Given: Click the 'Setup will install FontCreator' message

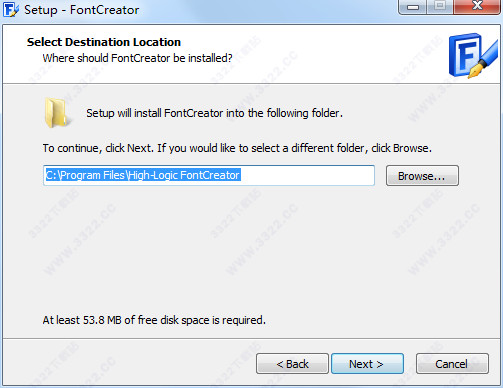Looking at the screenshot, I should [x=214, y=113].
